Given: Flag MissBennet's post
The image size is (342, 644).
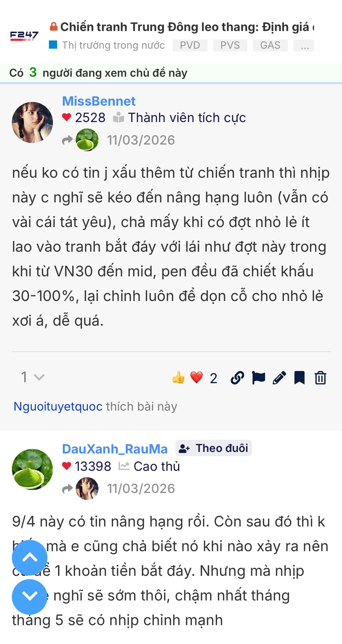Looking at the screenshot, I should [258, 378].
